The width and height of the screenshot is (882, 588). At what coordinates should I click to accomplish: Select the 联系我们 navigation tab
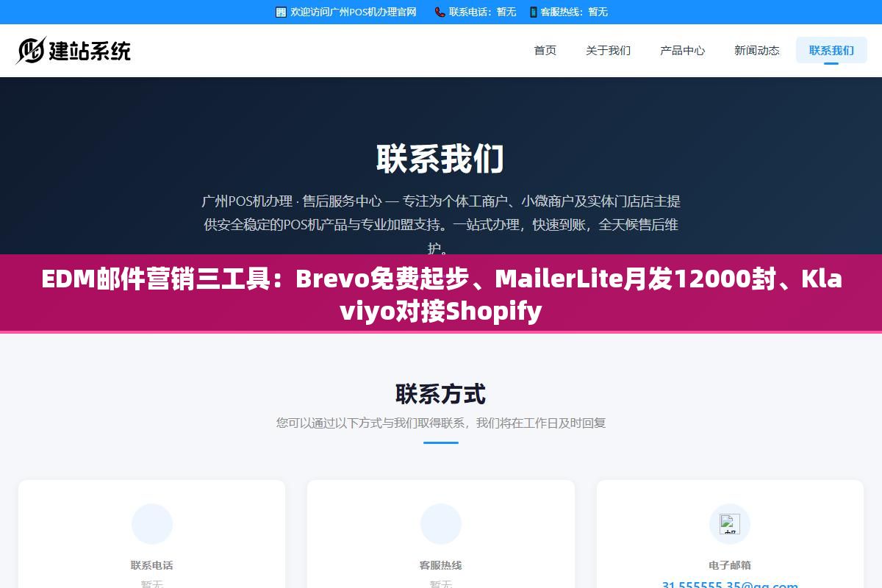(x=831, y=50)
